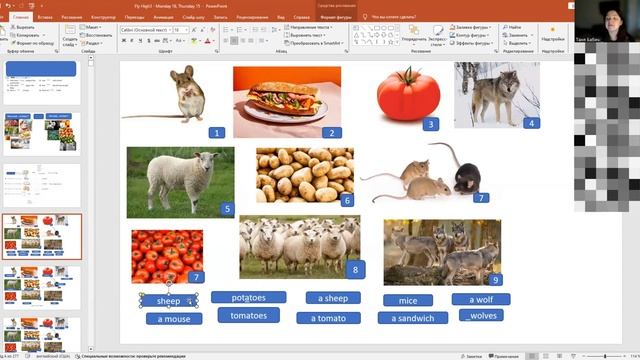Open the Font group dialog launcher
The width and height of the screenshot is (640, 360).
217,51
